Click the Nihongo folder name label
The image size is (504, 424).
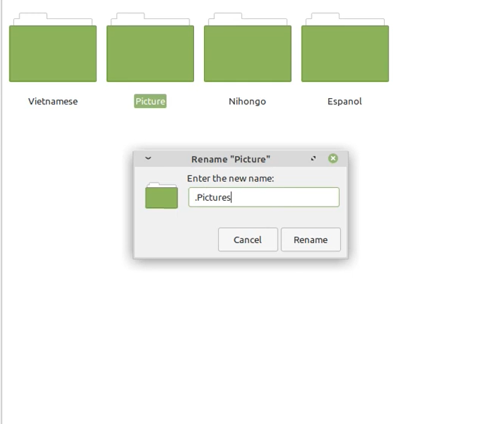click(247, 101)
